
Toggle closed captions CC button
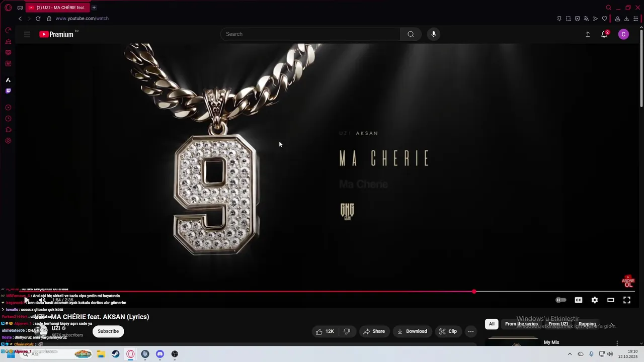(x=579, y=300)
